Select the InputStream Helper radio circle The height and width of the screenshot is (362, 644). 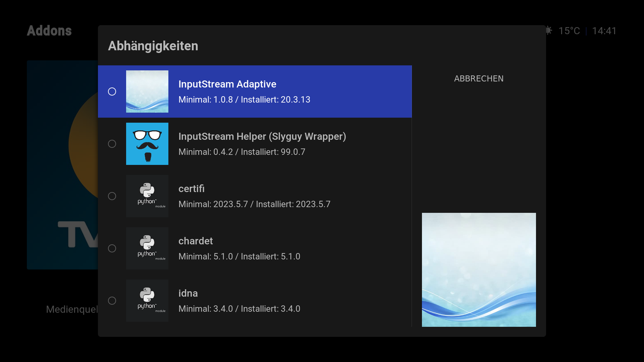112,144
